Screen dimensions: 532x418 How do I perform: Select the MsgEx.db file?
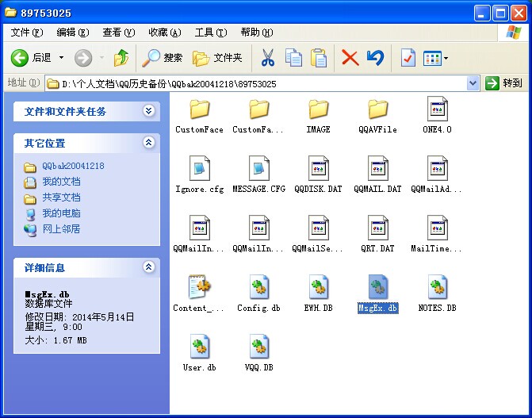(377, 293)
